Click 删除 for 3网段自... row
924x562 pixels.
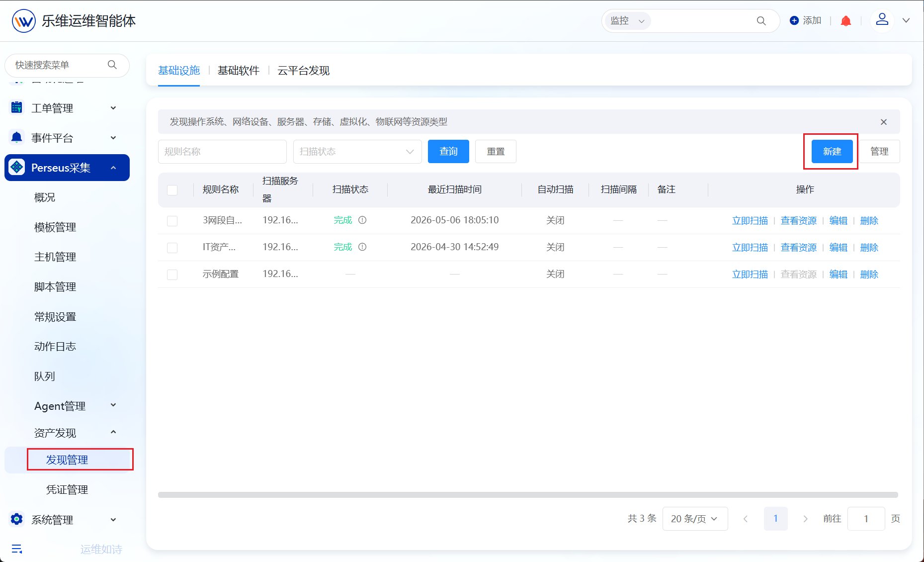(x=869, y=221)
